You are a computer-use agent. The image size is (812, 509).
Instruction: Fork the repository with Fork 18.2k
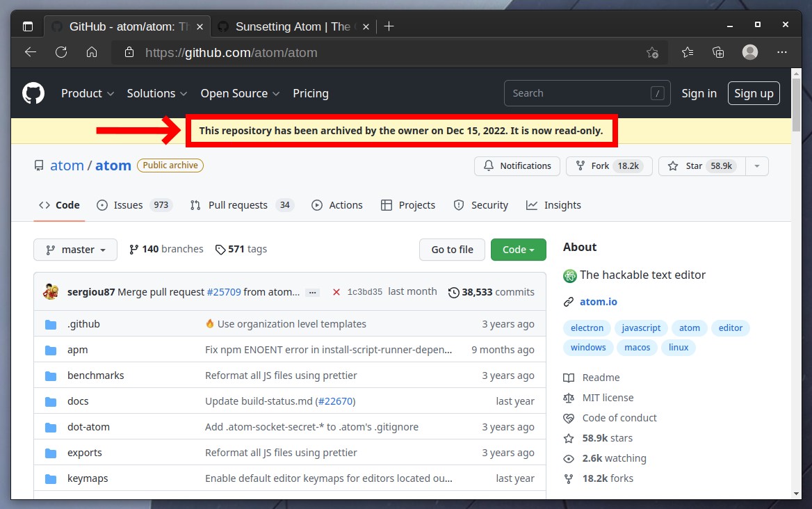pyautogui.click(x=609, y=165)
